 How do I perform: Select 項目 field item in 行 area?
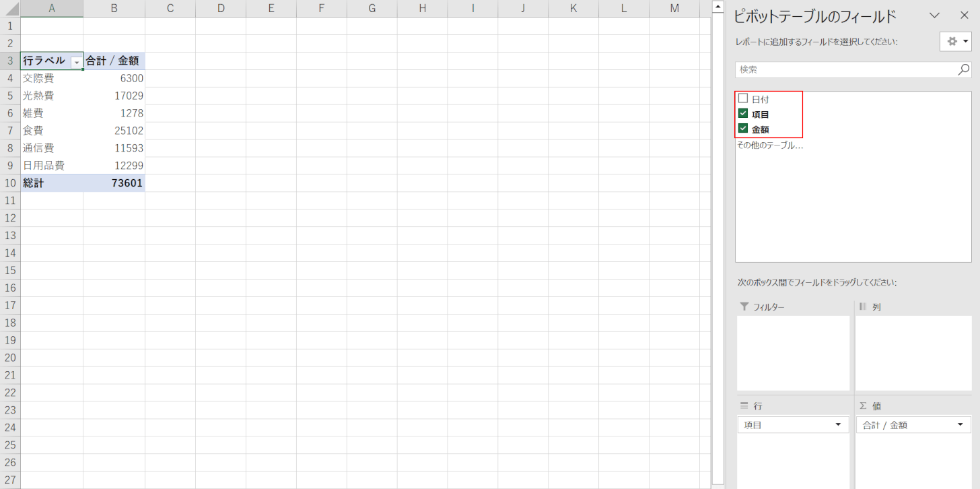[793, 425]
